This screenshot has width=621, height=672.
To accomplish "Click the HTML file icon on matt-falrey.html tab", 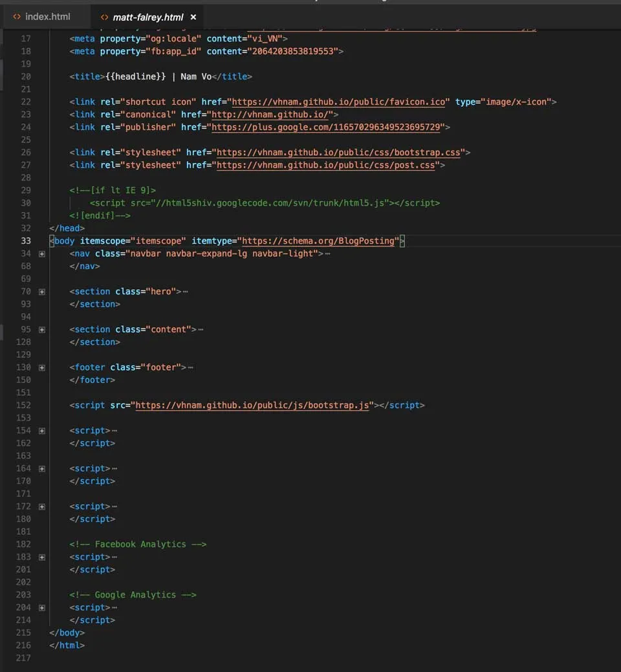I will coord(104,17).
